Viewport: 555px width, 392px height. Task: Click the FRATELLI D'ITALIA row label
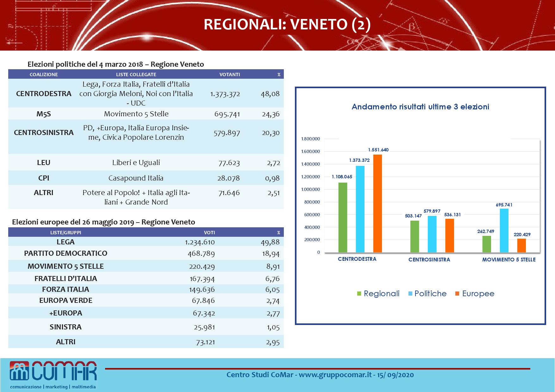[65, 279]
